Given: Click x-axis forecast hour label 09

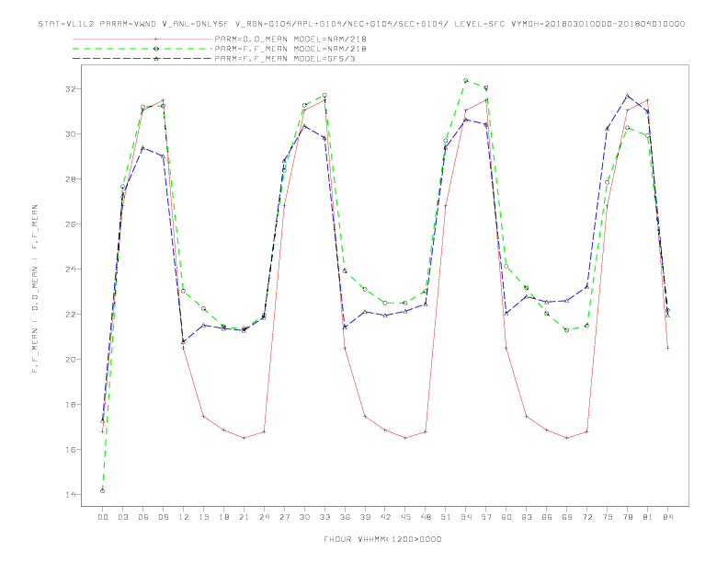Looking at the screenshot, I should point(163,517).
